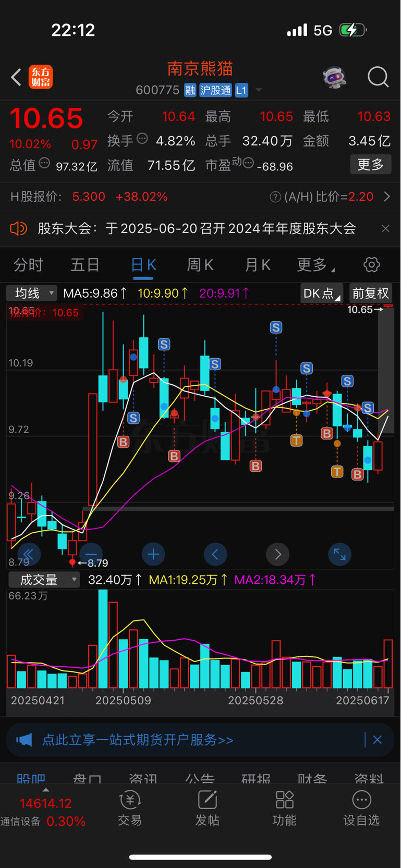Screen dimensions: 401x868
Task: Tap the 融 margin badge
Action: point(190,90)
